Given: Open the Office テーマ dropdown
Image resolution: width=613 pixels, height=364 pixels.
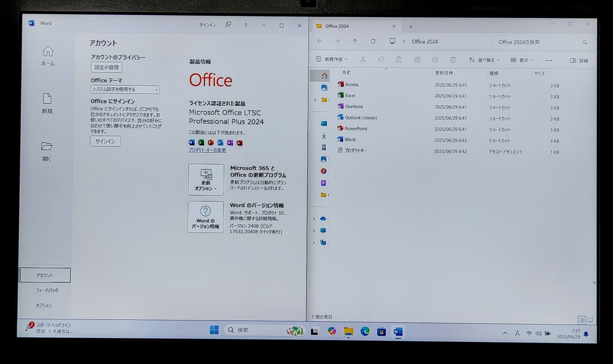Looking at the screenshot, I should tap(125, 89).
